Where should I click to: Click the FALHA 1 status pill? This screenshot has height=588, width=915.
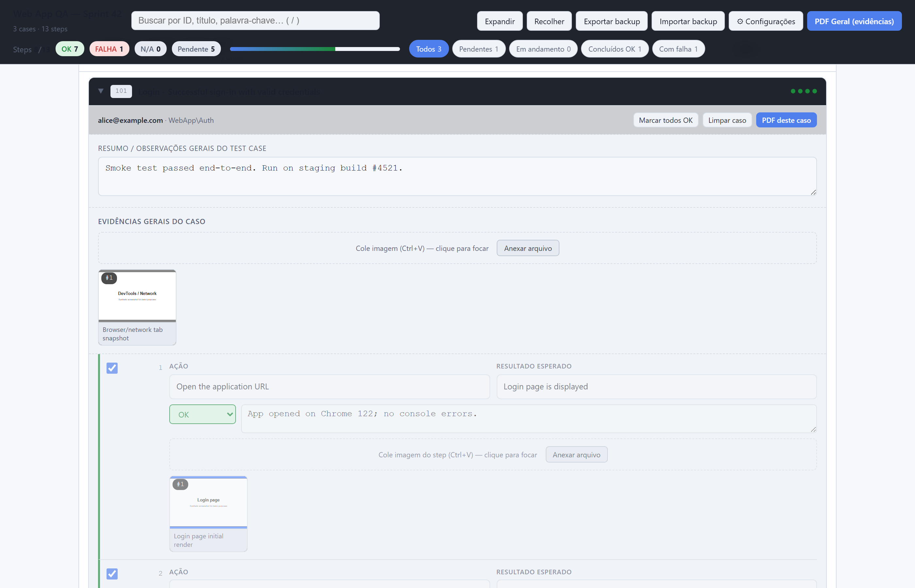point(109,49)
